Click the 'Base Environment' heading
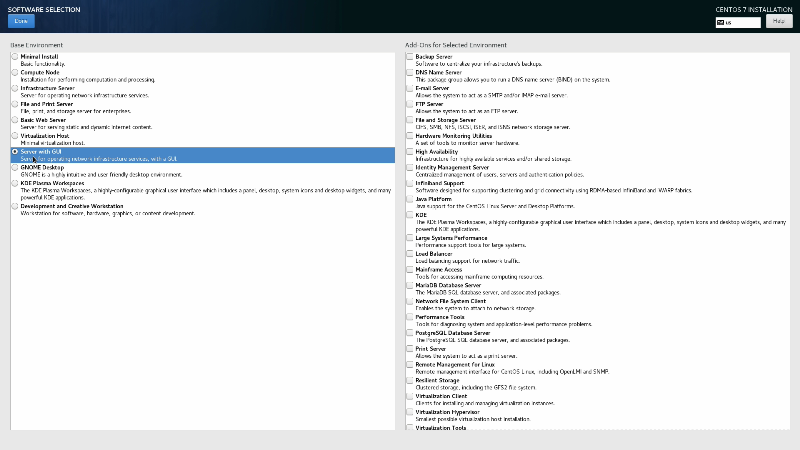The width and height of the screenshot is (800, 450). pyautogui.click(x=37, y=45)
